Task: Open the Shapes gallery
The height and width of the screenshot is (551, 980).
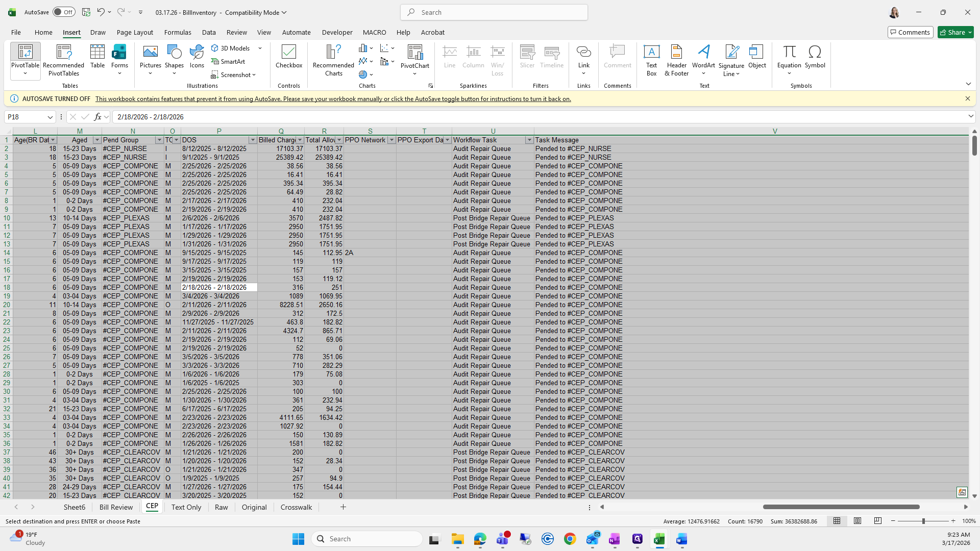Action: click(174, 56)
